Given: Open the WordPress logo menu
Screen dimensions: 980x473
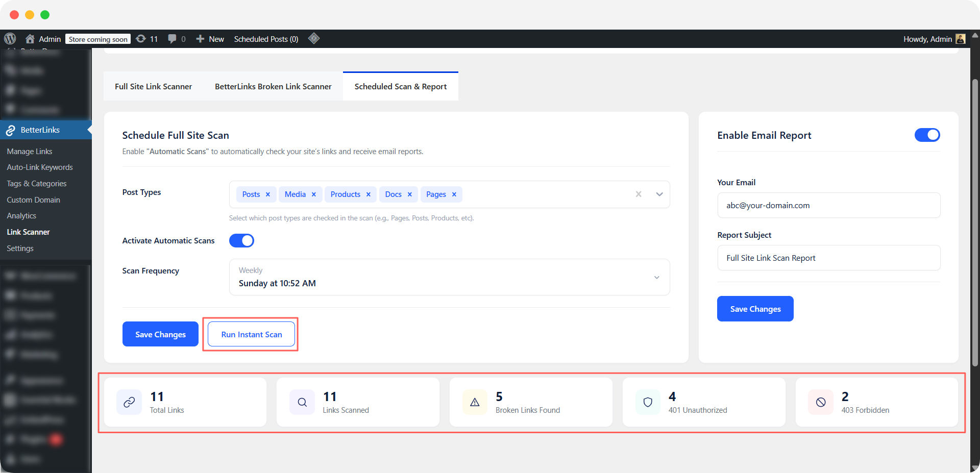Looking at the screenshot, I should (x=10, y=39).
